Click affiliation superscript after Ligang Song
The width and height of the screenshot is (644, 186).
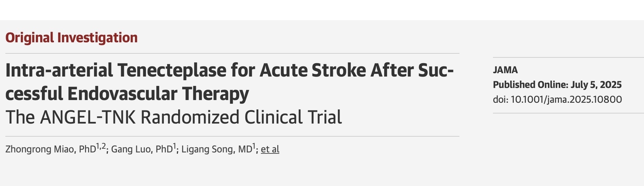[x=254, y=146]
